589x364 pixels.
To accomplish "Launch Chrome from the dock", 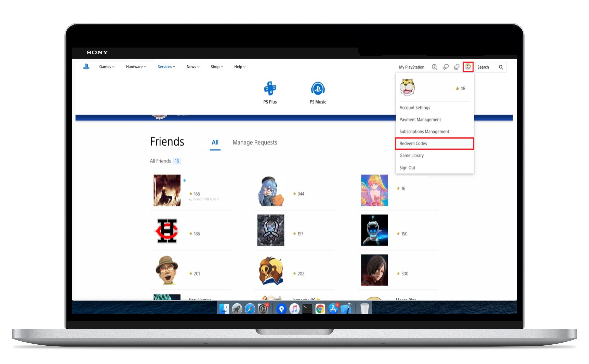I will coord(320,309).
